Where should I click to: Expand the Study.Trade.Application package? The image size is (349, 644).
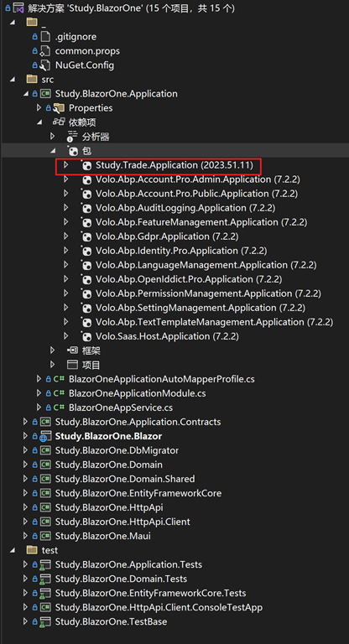pos(66,165)
